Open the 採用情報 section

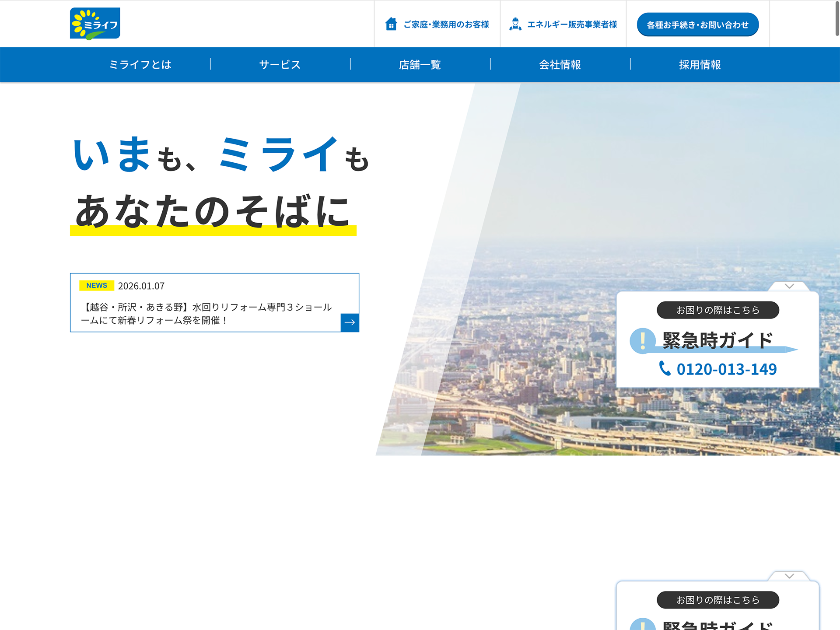point(699,64)
